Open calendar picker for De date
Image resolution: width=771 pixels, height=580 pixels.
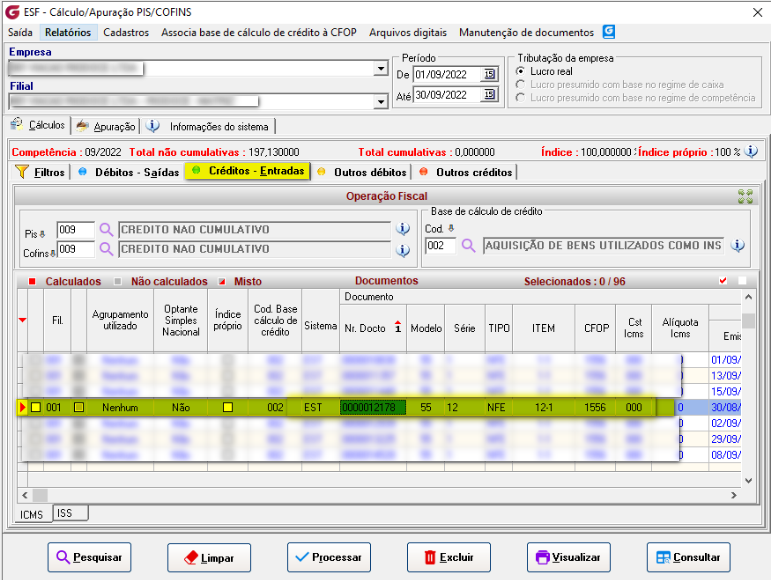point(490,74)
